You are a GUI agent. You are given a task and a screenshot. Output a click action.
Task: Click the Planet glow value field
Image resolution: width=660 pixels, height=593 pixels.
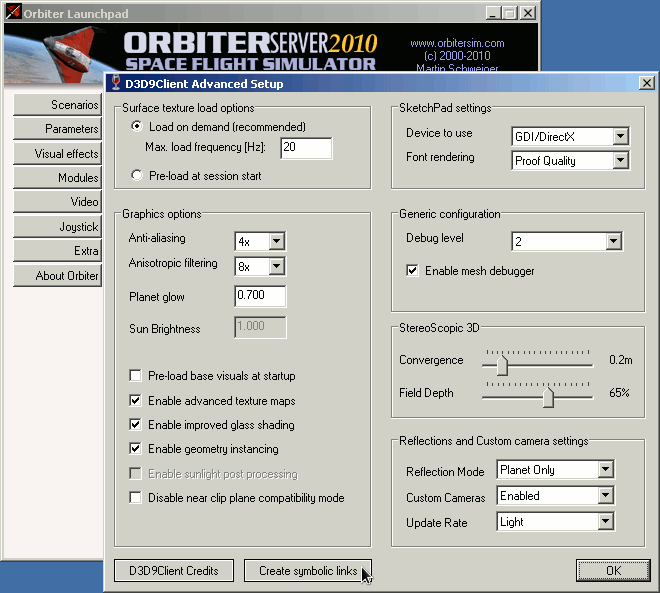coord(260,296)
